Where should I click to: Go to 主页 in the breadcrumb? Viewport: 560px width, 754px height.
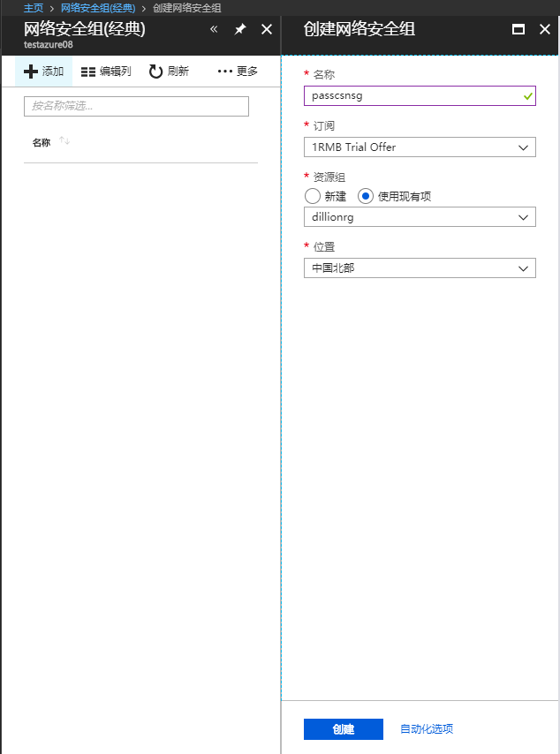34,8
